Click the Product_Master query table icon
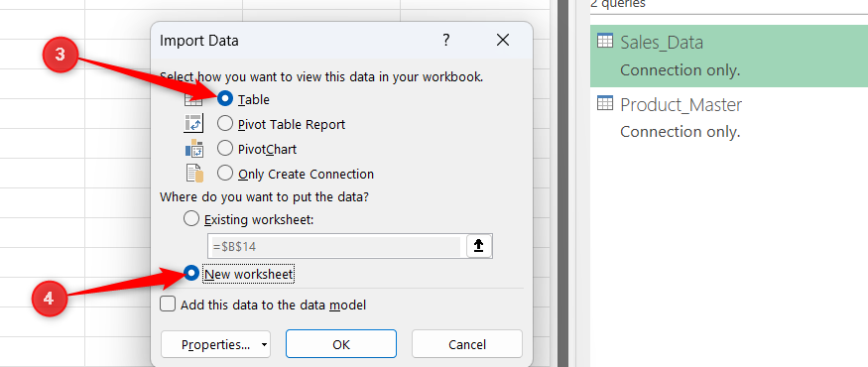 tap(605, 103)
